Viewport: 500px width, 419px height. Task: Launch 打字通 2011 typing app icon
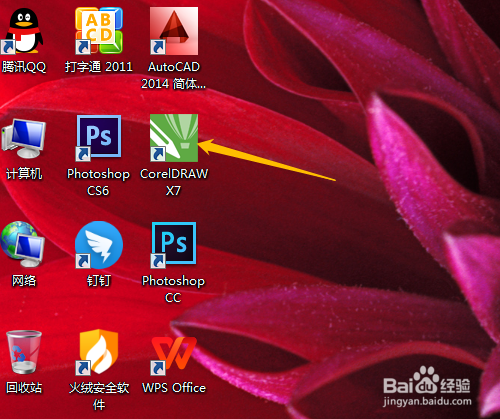pos(99,31)
